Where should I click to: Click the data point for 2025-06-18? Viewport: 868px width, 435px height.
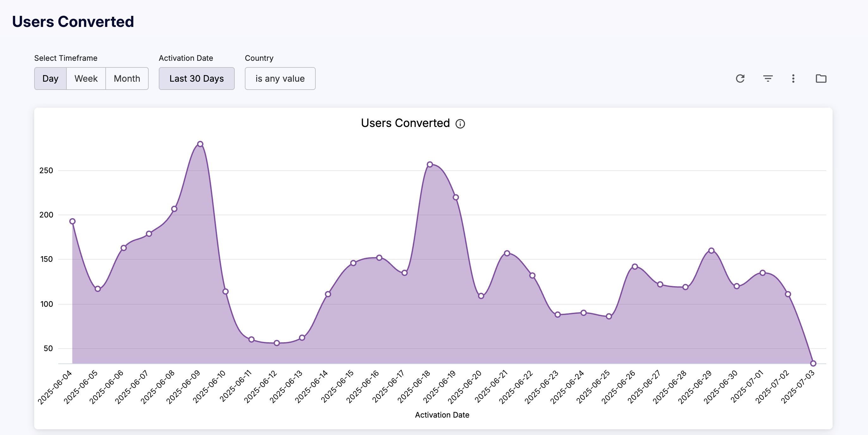(430, 165)
